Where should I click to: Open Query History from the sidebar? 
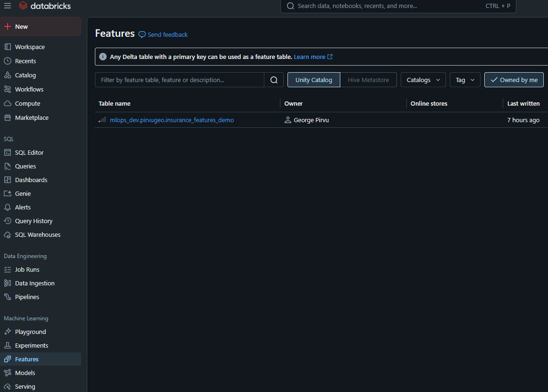click(x=33, y=221)
